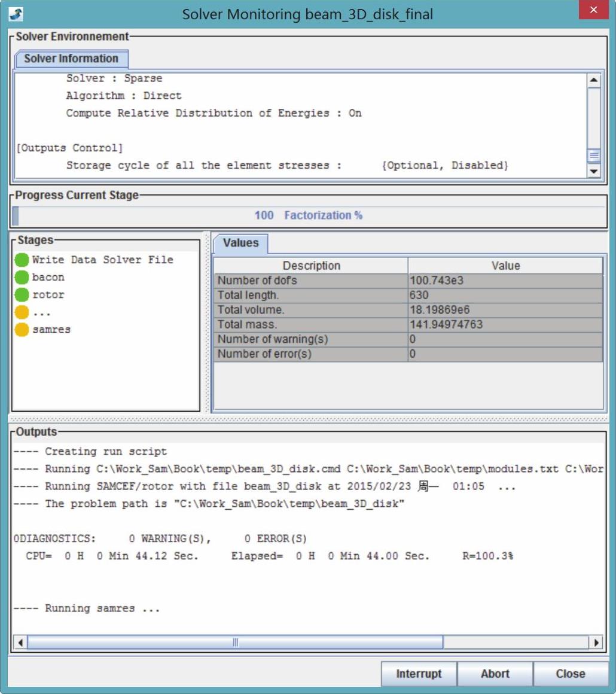Open the Solver Information tab
The width and height of the screenshot is (616, 694).
click(x=71, y=59)
